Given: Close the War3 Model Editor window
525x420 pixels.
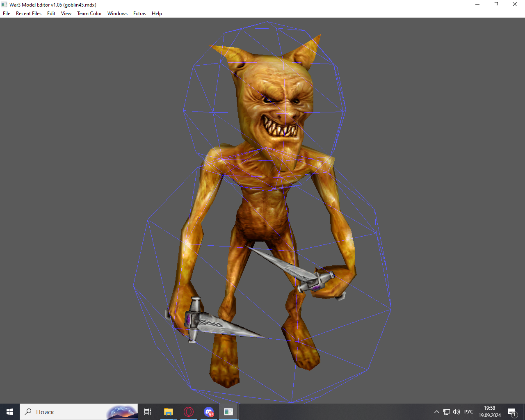Looking at the screenshot, I should pyautogui.click(x=515, y=5).
